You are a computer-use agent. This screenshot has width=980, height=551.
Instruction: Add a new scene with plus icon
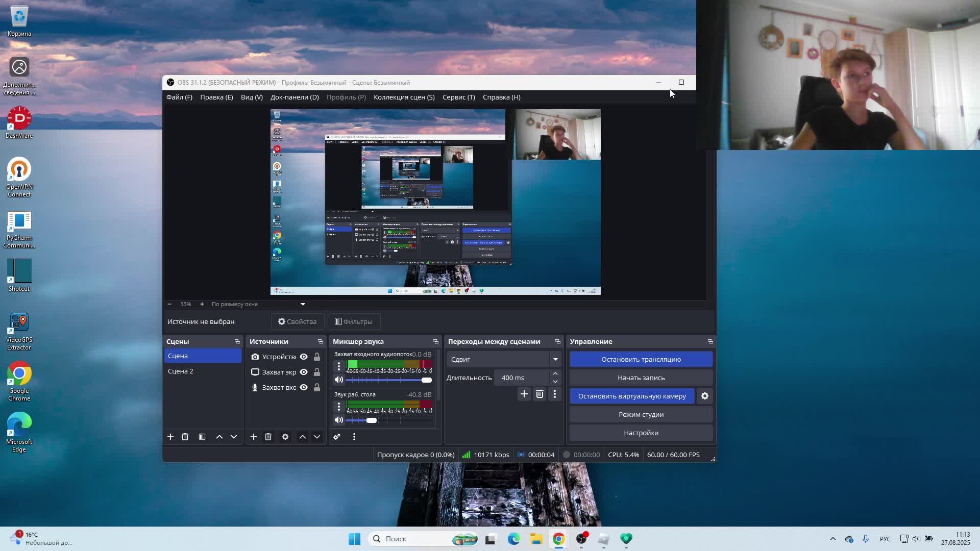170,437
